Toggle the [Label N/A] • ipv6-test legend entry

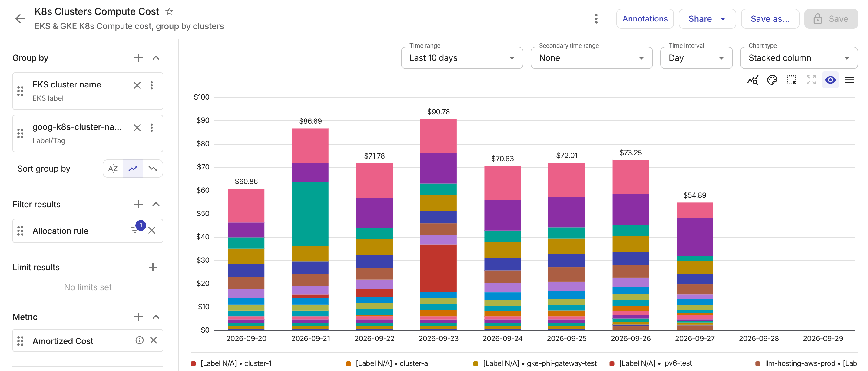[651, 364]
